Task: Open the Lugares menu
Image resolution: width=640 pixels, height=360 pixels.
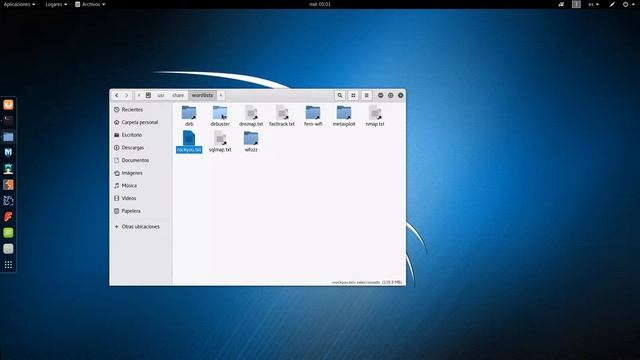Action: pyautogui.click(x=56, y=4)
